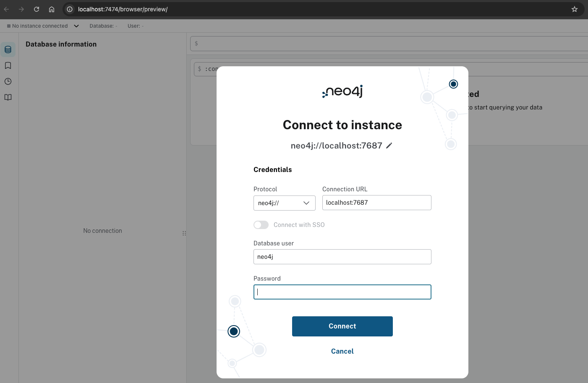Open the saved Cypher bookmarks icon
This screenshot has width=588, height=383.
[x=8, y=65]
